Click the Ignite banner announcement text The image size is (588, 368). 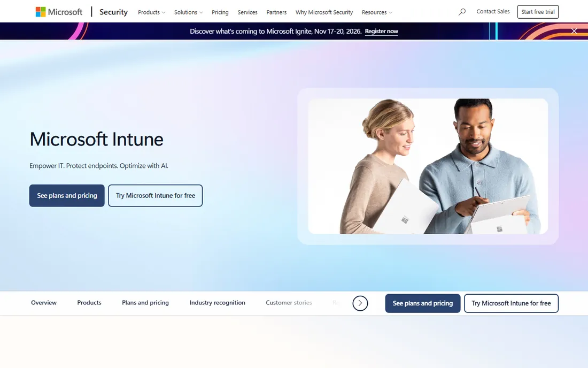(x=276, y=31)
